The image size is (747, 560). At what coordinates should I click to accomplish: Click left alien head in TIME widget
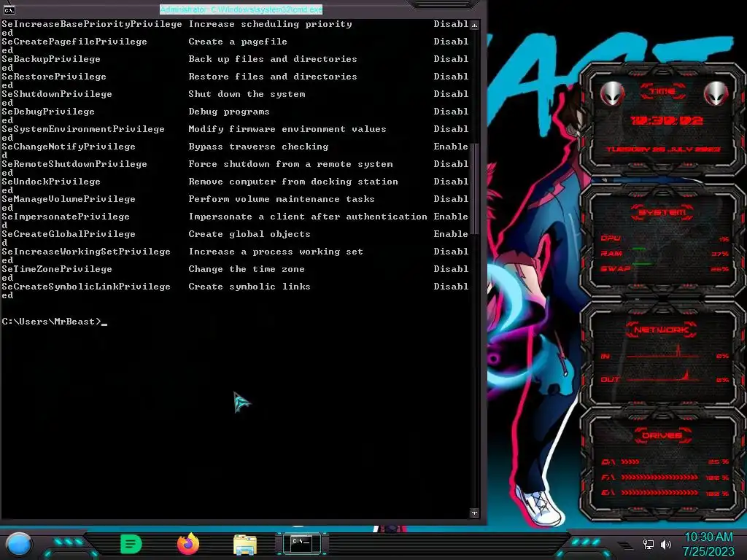[x=612, y=93]
